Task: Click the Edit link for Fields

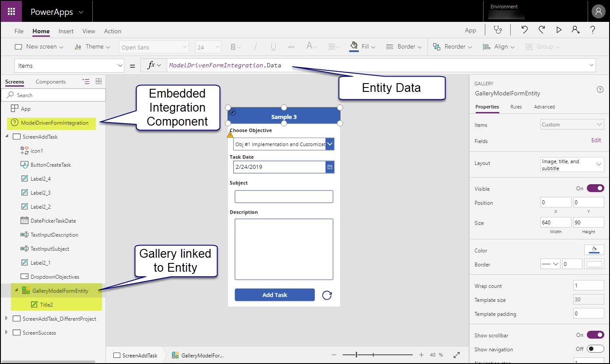Action: click(596, 140)
